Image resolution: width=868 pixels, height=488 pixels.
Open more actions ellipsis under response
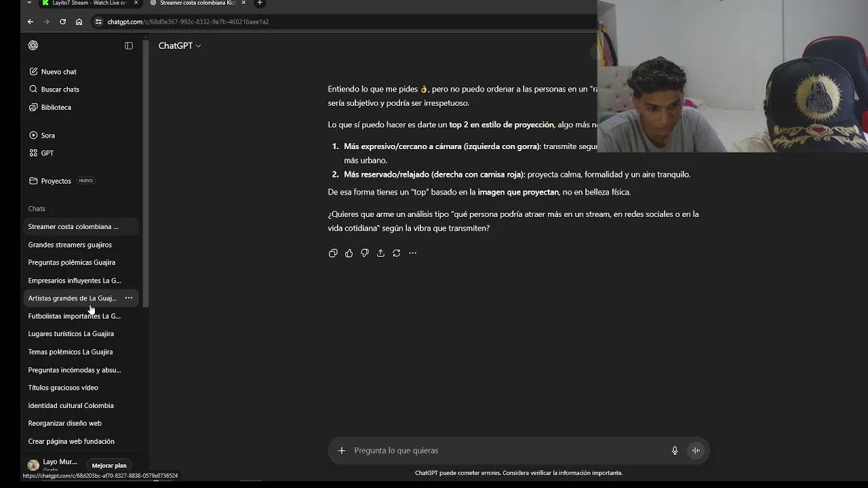[412, 253]
